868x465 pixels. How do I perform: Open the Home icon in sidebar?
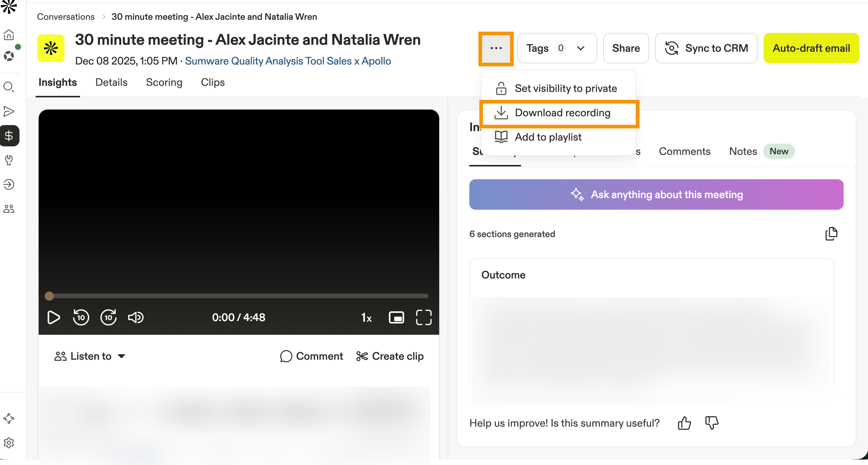[9, 35]
